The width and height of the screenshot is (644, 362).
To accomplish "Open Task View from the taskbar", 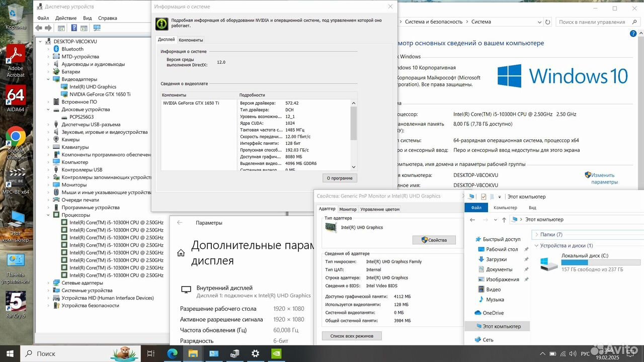I will (x=150, y=353).
